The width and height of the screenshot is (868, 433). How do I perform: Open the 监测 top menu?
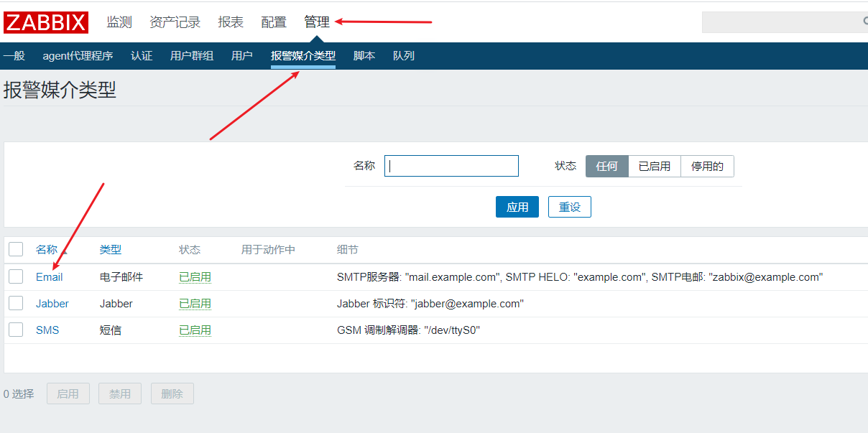click(x=119, y=22)
